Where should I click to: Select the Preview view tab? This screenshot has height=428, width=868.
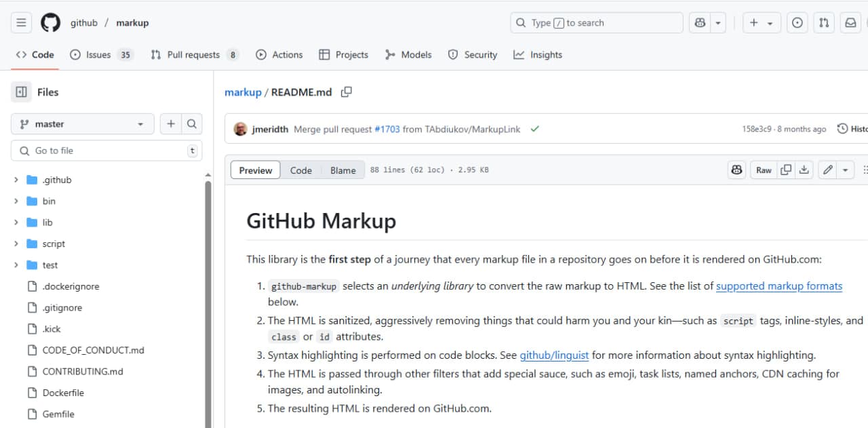click(x=256, y=170)
